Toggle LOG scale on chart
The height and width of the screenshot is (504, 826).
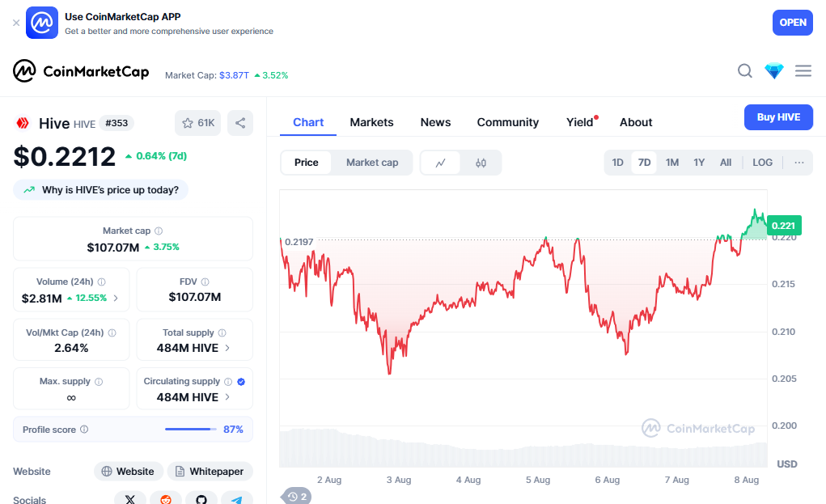pos(762,163)
